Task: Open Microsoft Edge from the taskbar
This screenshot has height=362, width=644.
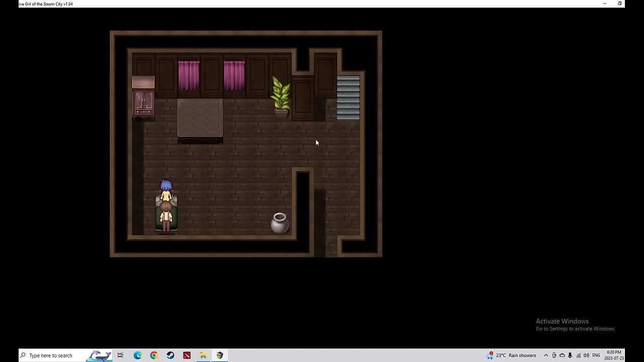Action: (x=137, y=355)
